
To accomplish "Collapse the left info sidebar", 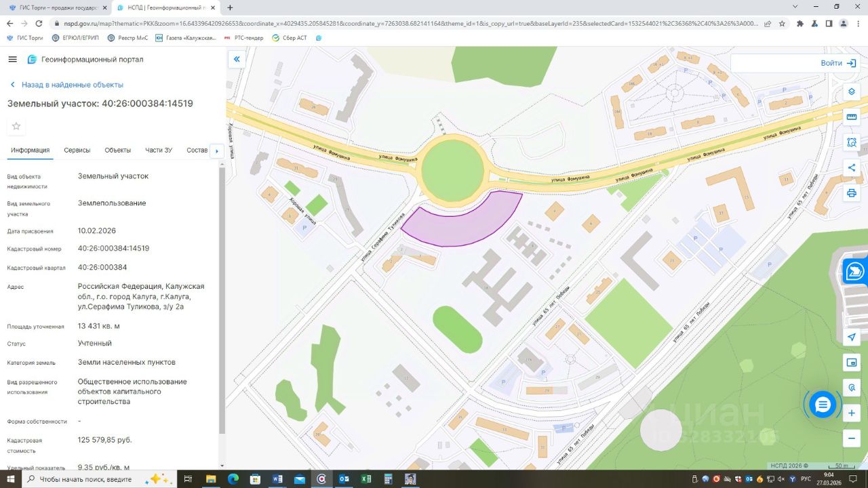I will coord(237,60).
